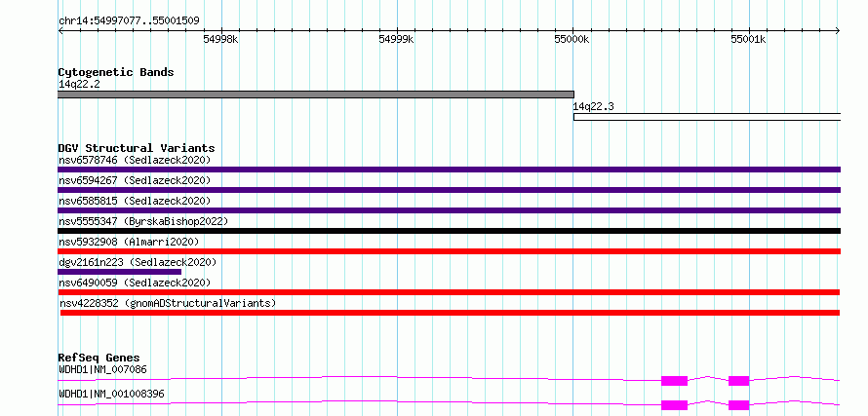Click the black bar for nsv5555347
Image resolution: width=868 pixels, height=416 pixels.
[449, 231]
